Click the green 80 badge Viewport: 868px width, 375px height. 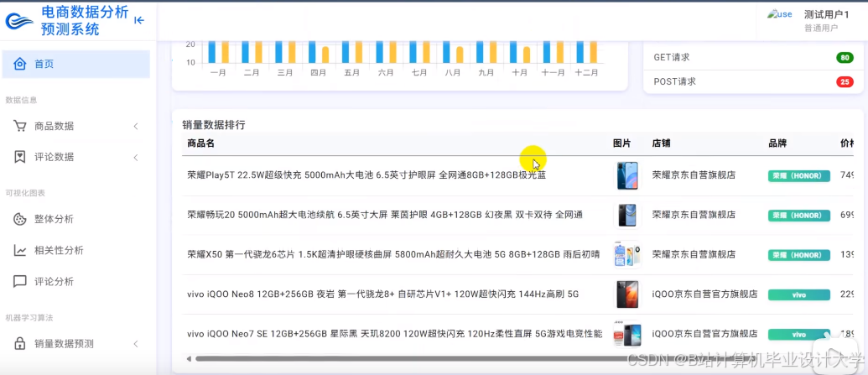[x=845, y=58]
